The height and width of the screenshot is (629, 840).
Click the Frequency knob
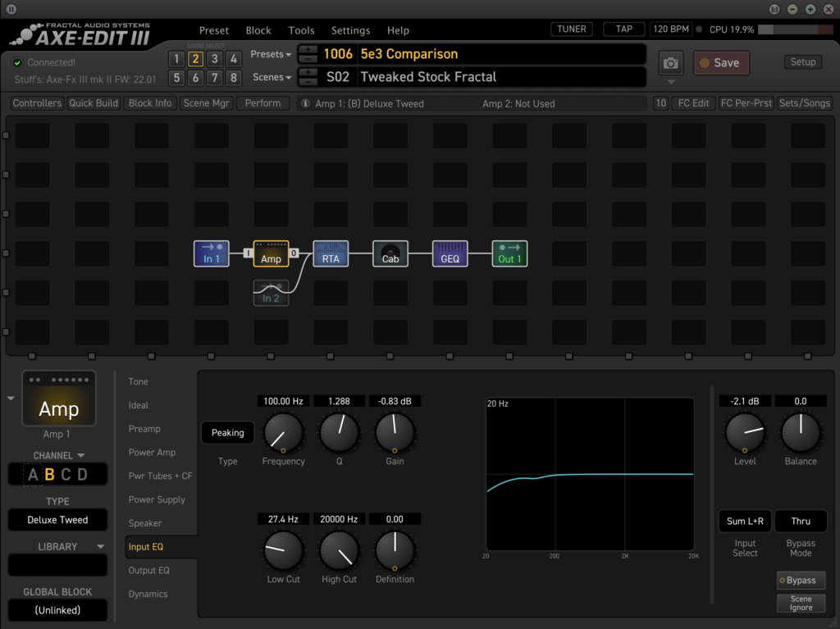tap(283, 433)
